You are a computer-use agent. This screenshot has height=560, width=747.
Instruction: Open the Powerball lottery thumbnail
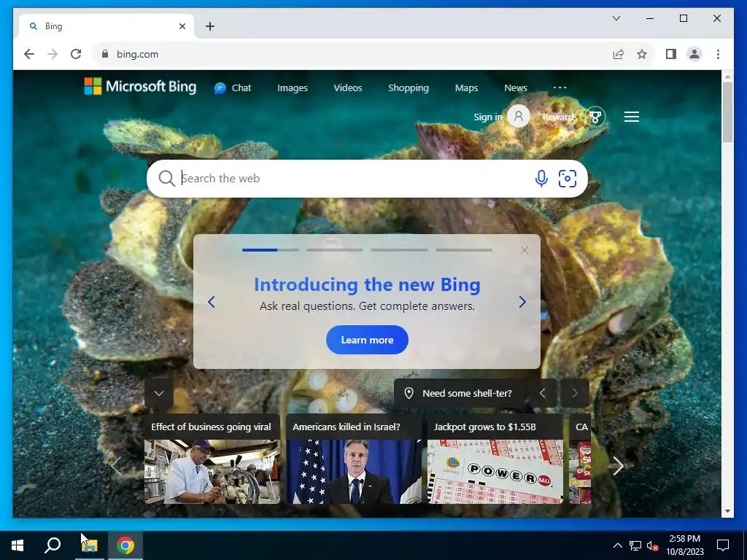pyautogui.click(x=495, y=472)
